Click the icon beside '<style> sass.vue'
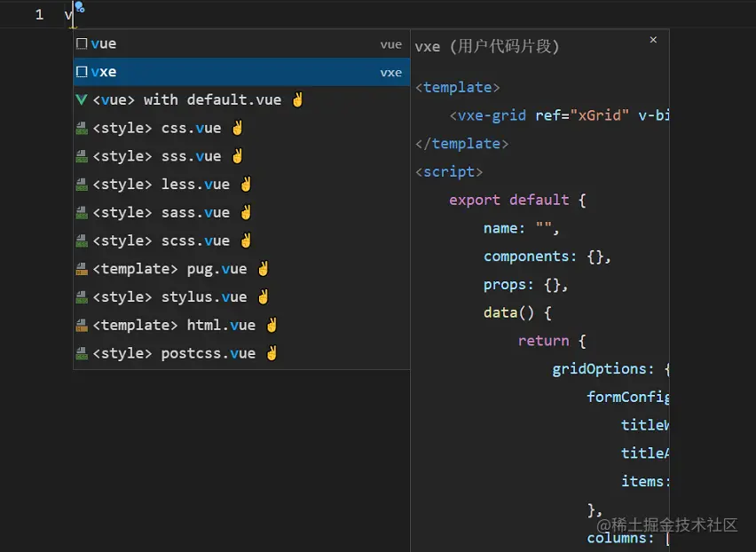Image resolution: width=756 pixels, height=552 pixels. click(82, 213)
